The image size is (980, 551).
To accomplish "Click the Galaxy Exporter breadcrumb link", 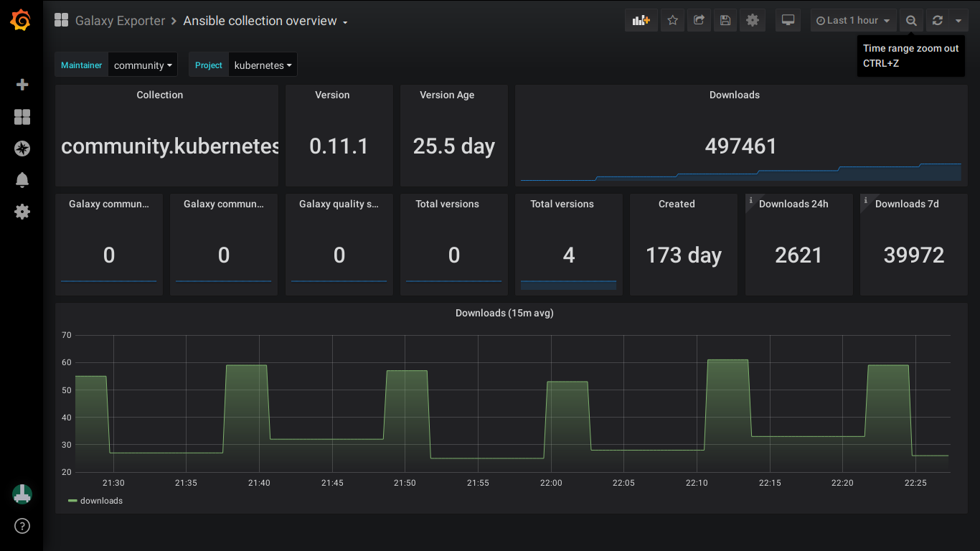I will click(120, 21).
